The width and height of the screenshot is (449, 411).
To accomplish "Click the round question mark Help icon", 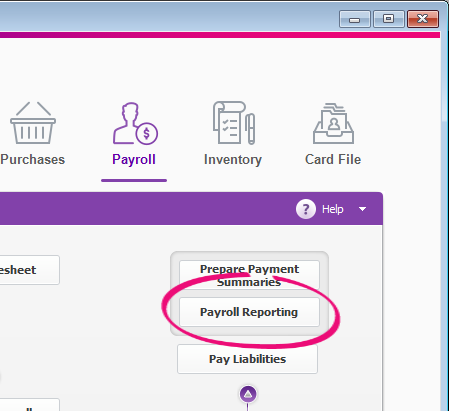I will (x=306, y=209).
